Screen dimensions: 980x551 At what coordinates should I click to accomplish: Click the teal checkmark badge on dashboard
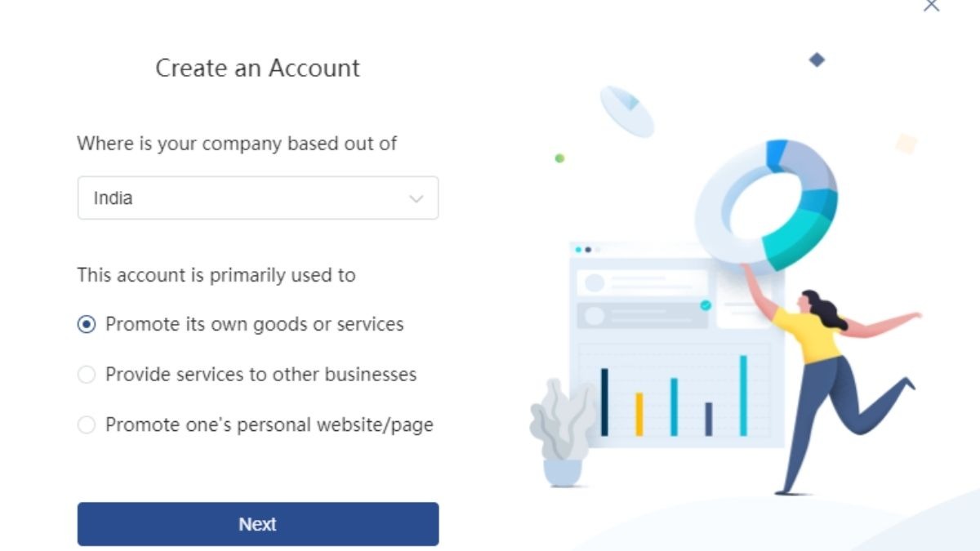[706, 305]
